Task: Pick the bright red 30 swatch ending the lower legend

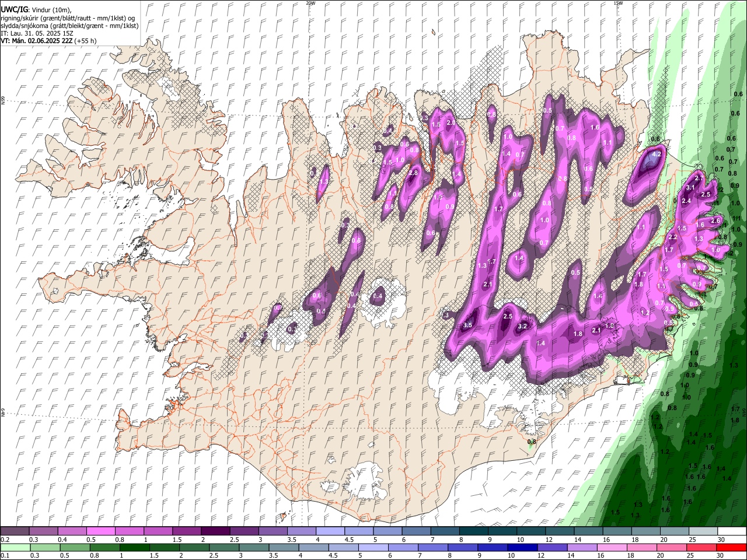Action: 731,547
